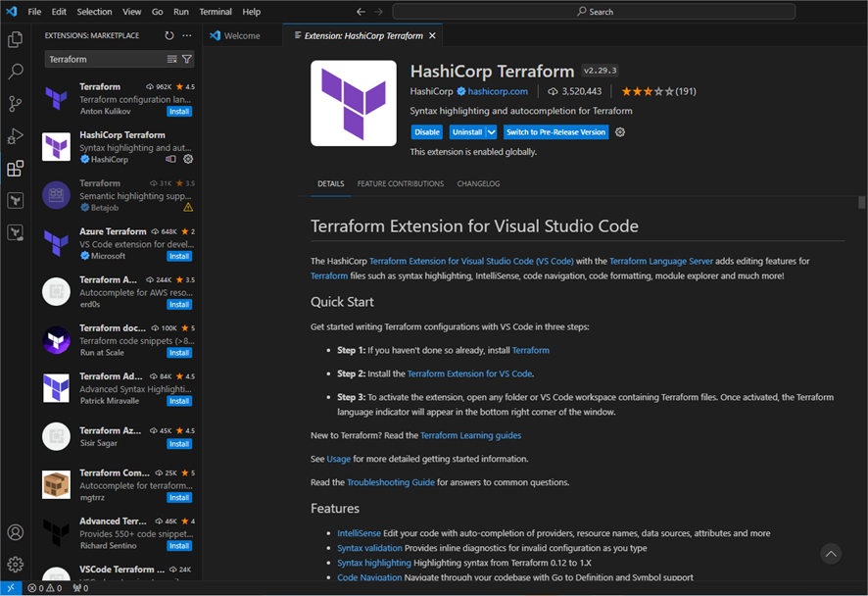Disable the HashiCorp Terraform extension
This screenshot has height=596, width=868.
(427, 131)
